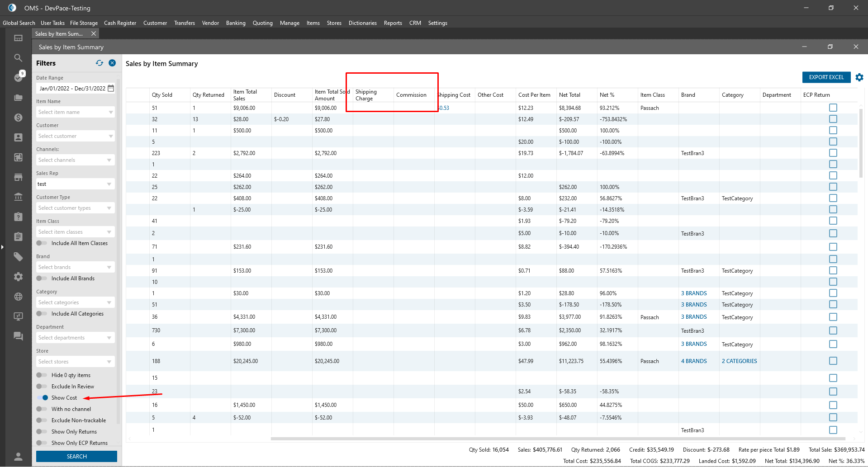
Task: Open the Vendor menu
Action: (x=210, y=23)
